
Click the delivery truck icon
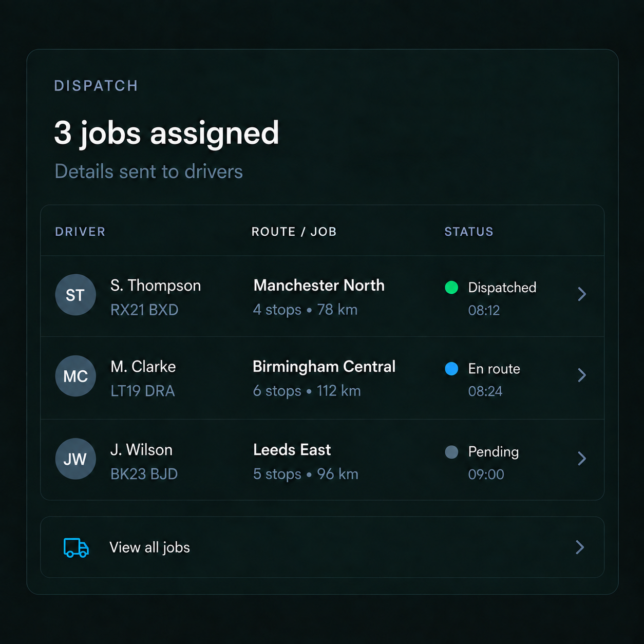coord(76,547)
